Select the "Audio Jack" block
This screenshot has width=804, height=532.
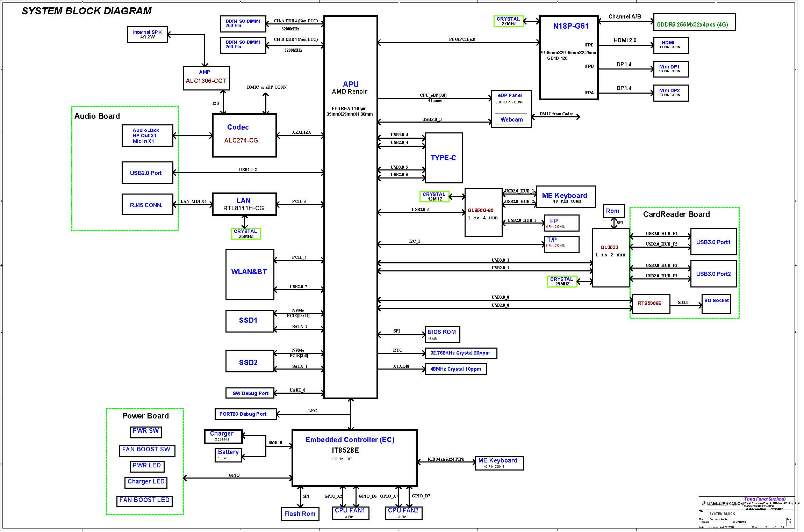148,136
